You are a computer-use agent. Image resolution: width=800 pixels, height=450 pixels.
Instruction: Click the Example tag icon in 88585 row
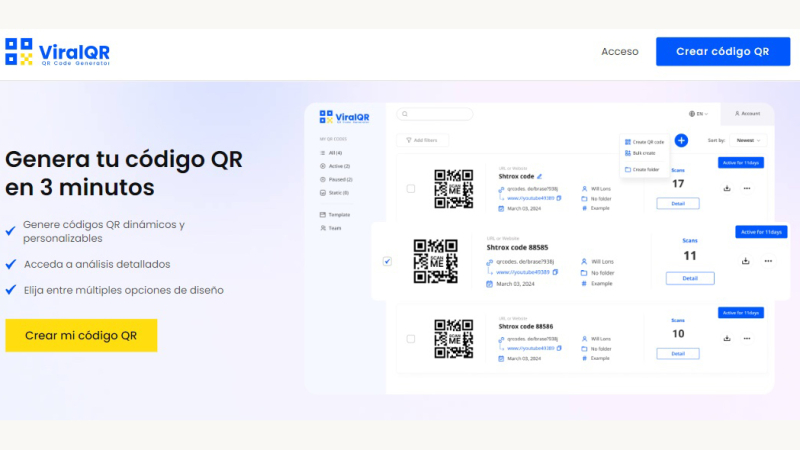coord(584,283)
